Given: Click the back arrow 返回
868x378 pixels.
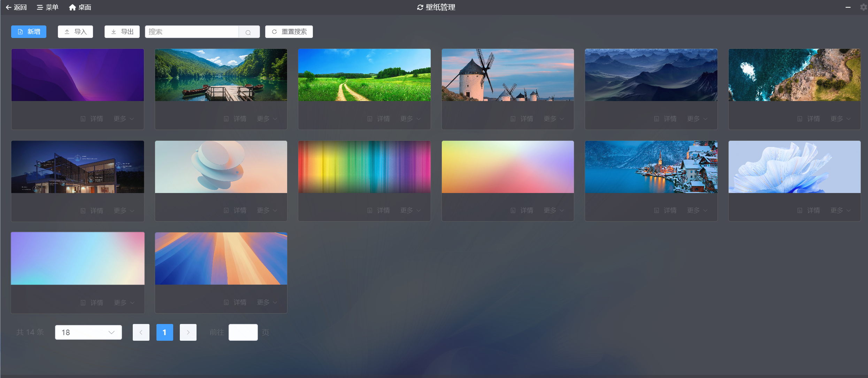Looking at the screenshot, I should pos(16,7).
